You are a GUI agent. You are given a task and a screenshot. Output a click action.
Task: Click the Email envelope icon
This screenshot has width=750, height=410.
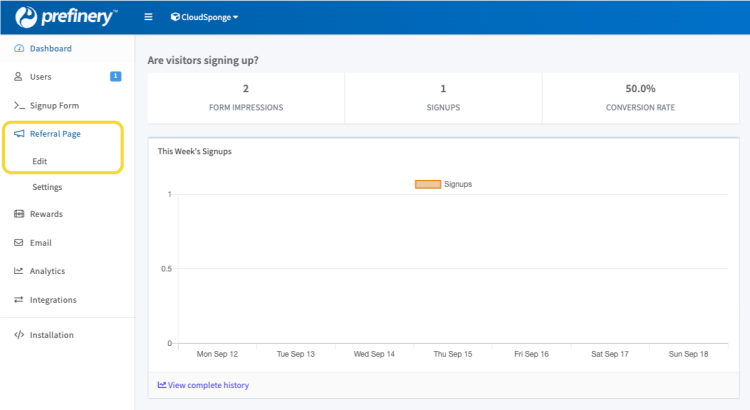click(x=19, y=243)
